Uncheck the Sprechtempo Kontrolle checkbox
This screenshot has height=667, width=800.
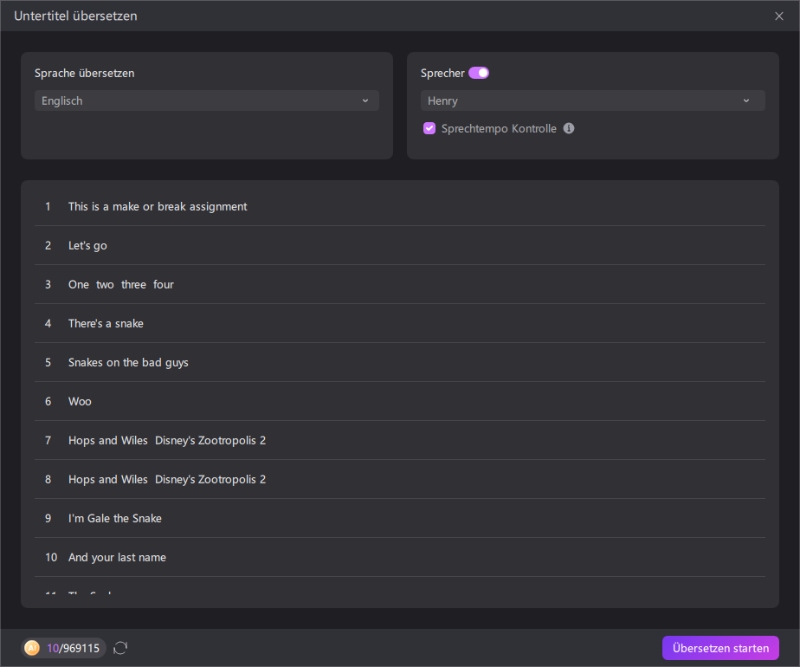(429, 128)
